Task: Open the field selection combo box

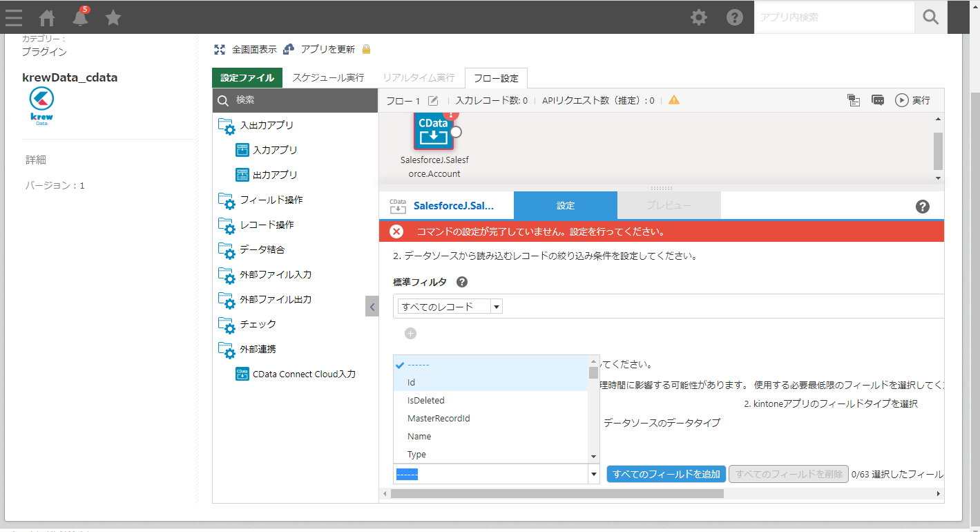Action: pos(497,474)
